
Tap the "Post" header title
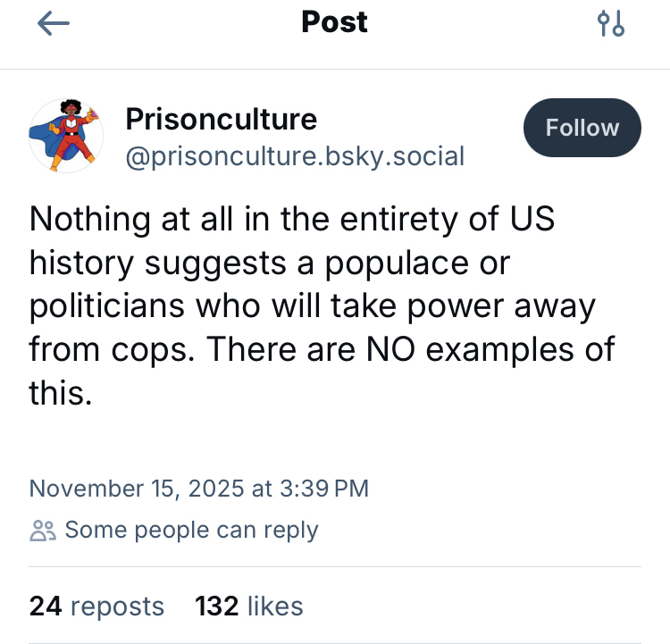click(334, 23)
